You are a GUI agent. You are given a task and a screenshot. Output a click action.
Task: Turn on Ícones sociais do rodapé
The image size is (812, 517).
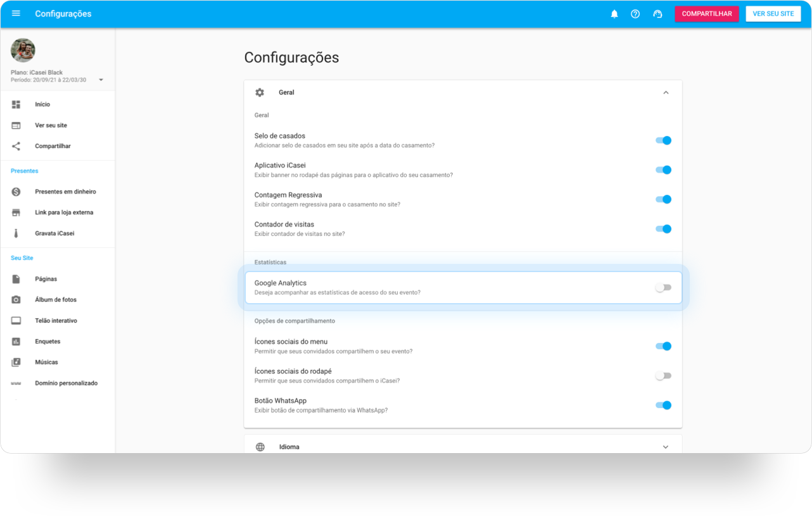click(663, 376)
